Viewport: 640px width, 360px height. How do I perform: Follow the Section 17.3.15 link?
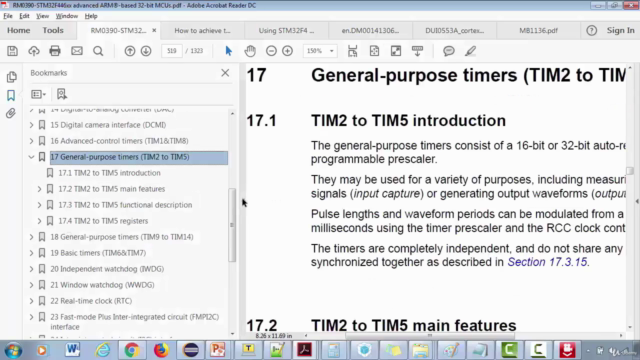(547, 262)
